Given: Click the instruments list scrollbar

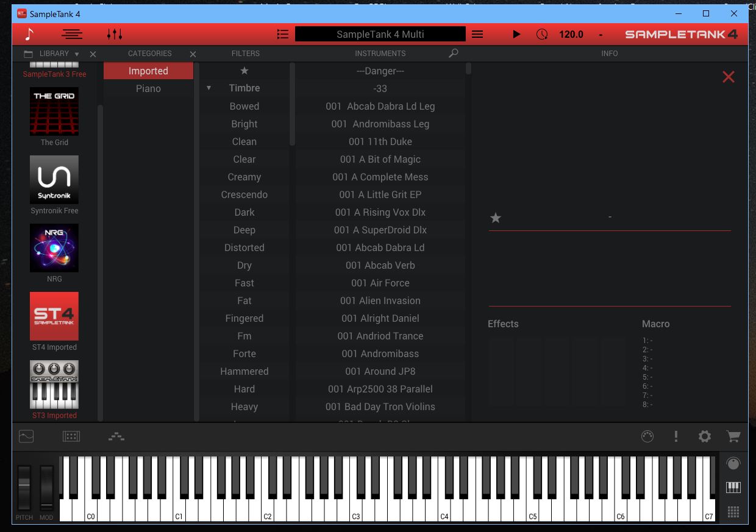Looking at the screenshot, I should point(468,68).
